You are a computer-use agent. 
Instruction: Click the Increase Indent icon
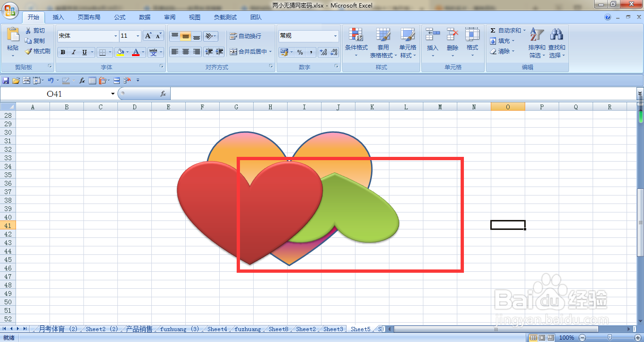point(220,52)
